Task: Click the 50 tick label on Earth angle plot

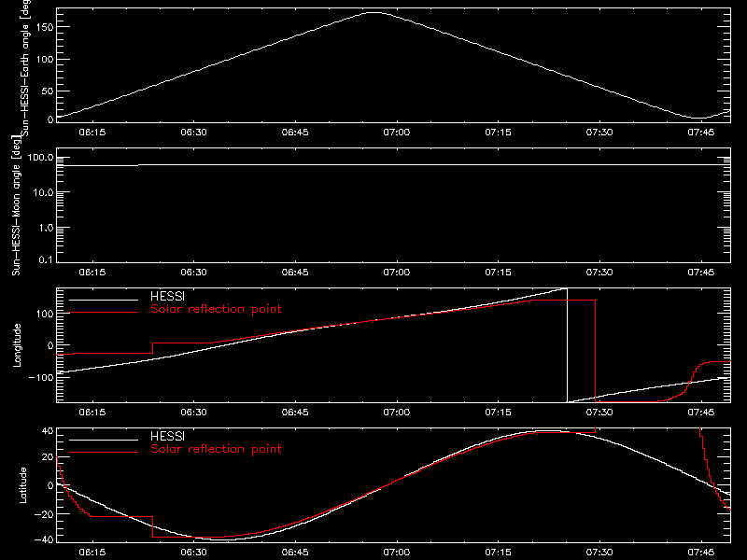Action: pos(48,91)
